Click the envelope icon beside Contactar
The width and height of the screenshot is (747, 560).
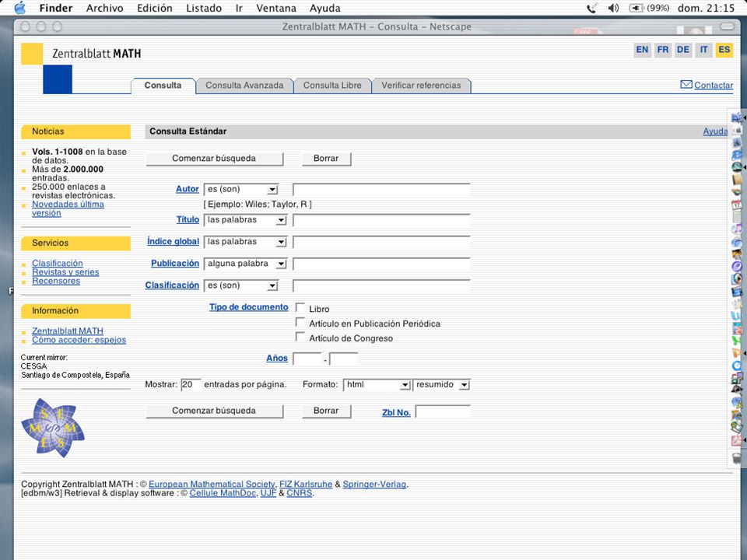tap(686, 84)
